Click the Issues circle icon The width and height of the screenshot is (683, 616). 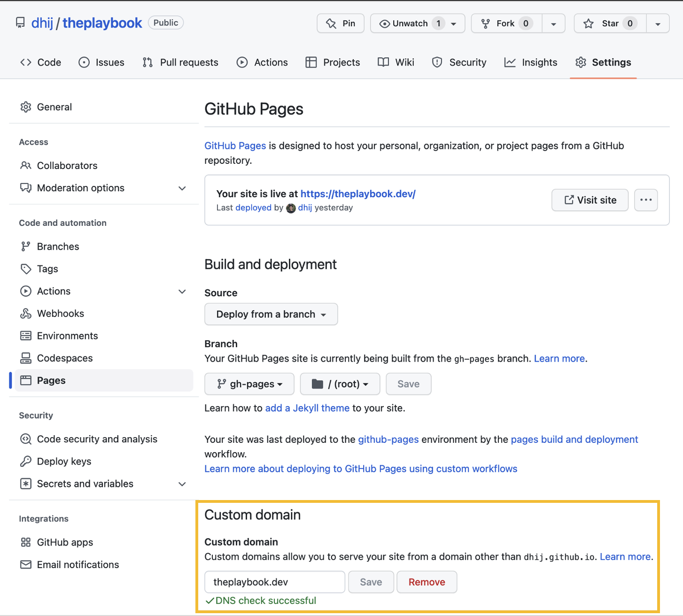click(84, 62)
